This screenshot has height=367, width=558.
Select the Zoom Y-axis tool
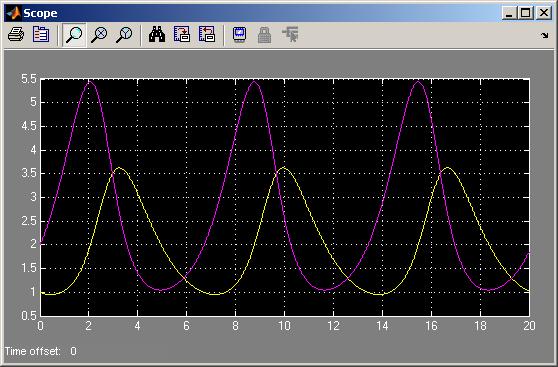[x=124, y=35]
